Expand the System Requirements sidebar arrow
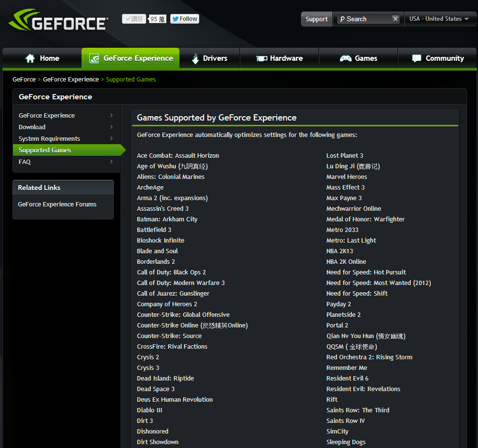This screenshot has width=478, height=448. tap(111, 138)
